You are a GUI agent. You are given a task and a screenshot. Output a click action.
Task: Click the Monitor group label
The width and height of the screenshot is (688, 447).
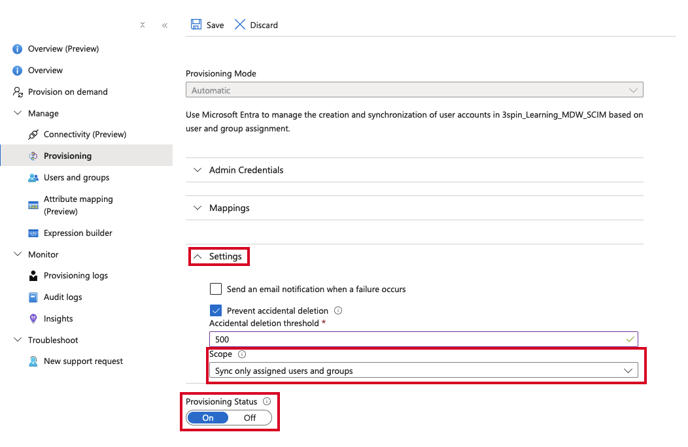click(43, 254)
